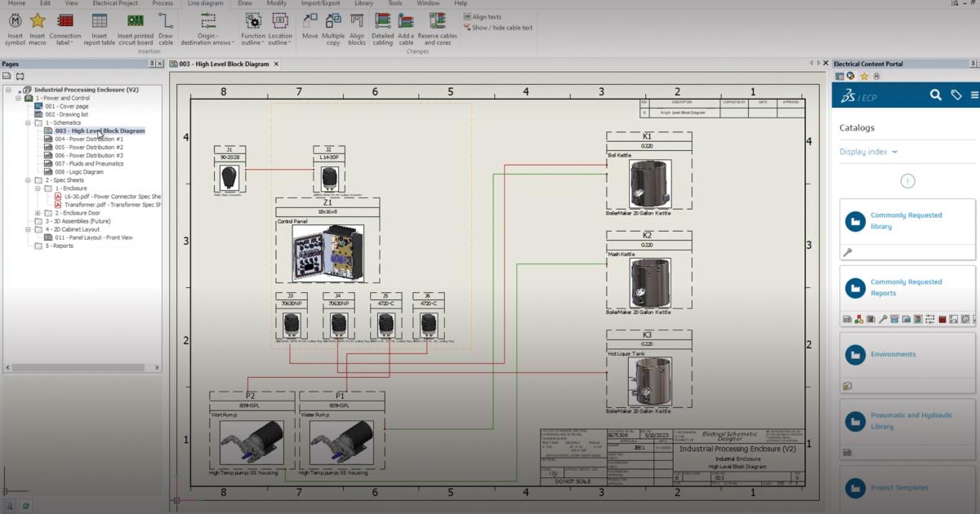The width and height of the screenshot is (980, 514).
Task: Open Commonly Requested Reports catalog
Action: [907, 287]
